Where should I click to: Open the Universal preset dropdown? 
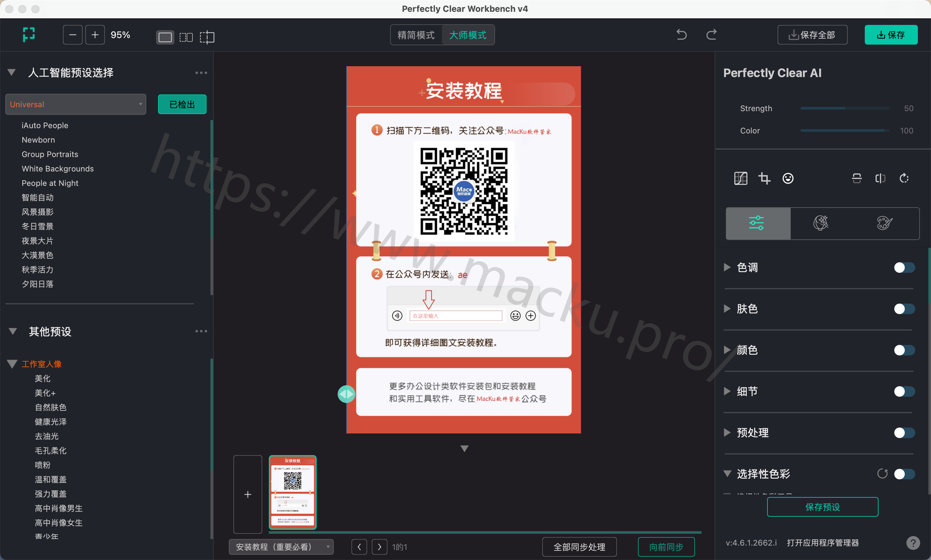(x=75, y=104)
